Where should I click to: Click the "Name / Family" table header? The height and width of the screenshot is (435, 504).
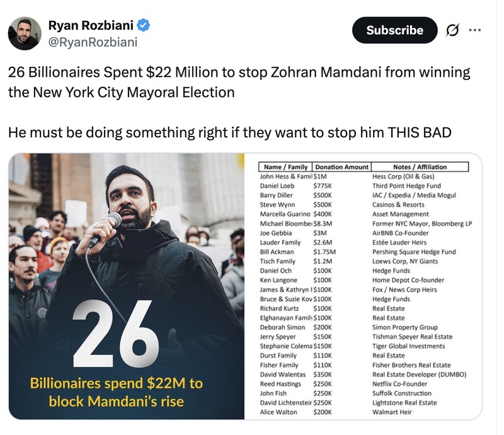(286, 167)
